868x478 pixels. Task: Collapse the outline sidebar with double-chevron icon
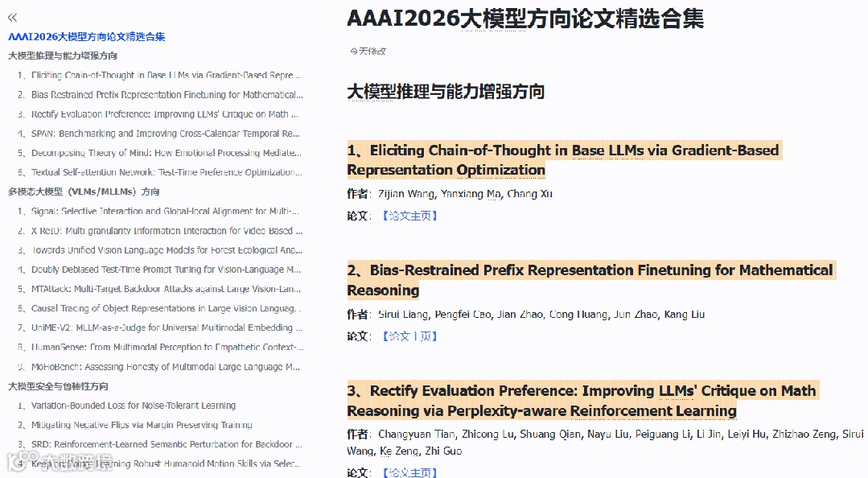pos(12,18)
